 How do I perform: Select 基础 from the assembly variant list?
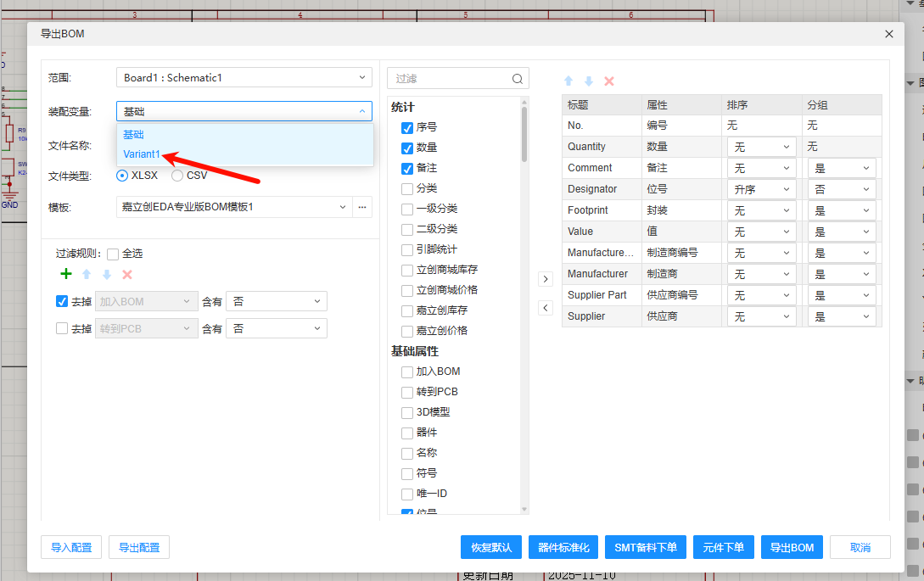[133, 134]
